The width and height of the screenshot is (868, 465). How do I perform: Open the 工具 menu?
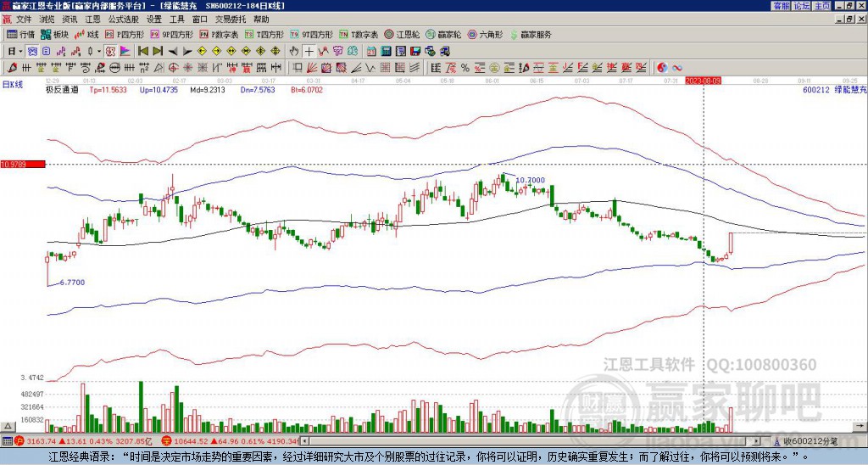(176, 20)
